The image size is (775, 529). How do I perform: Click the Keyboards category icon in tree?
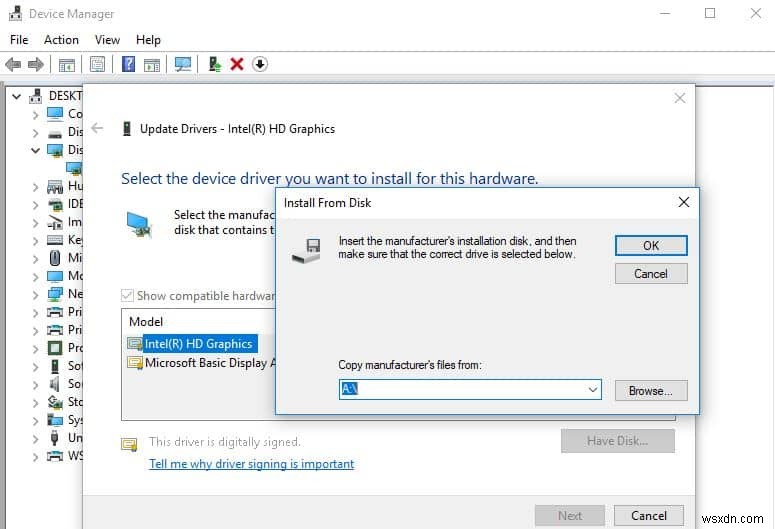(x=55, y=240)
